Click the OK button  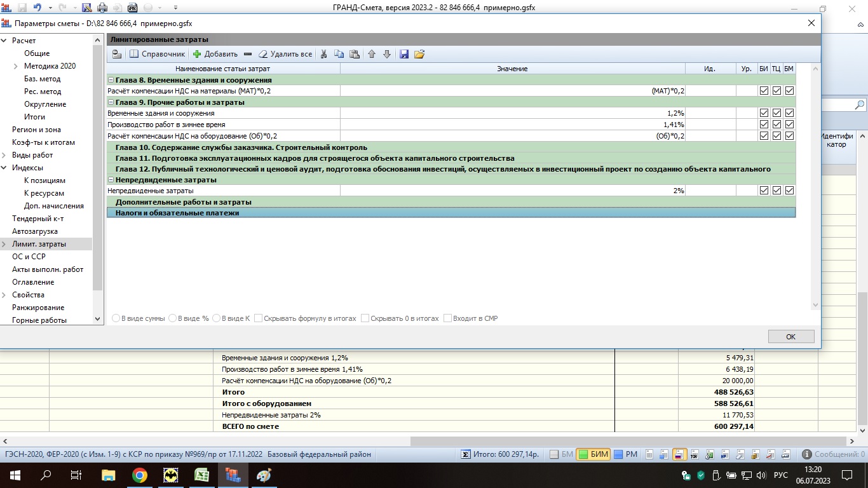790,337
